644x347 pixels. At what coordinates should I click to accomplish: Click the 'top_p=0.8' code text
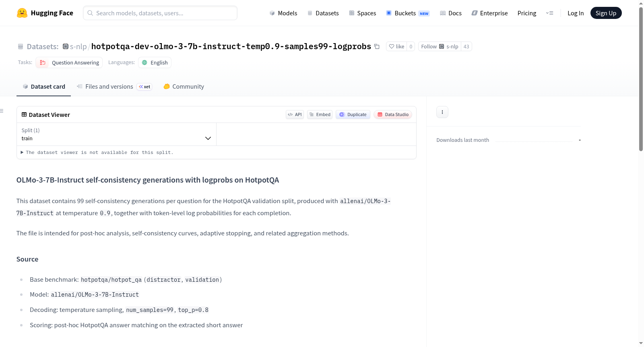193,310
